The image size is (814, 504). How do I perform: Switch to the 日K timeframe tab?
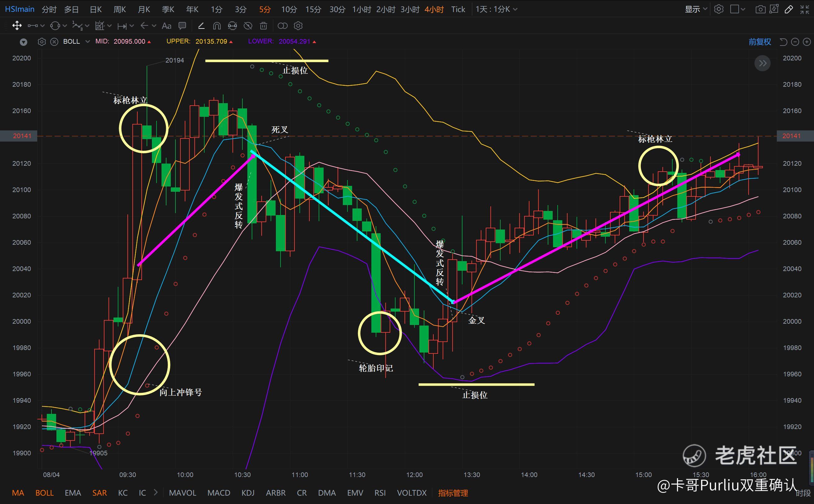point(96,9)
